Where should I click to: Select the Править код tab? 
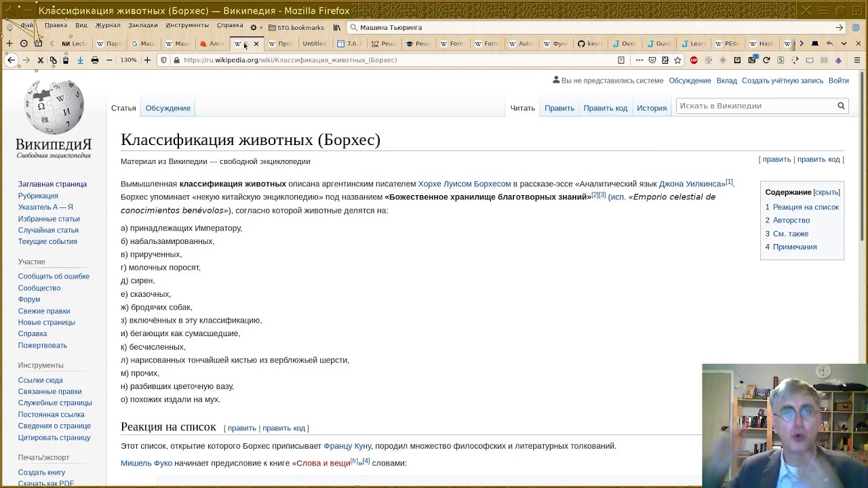(605, 108)
